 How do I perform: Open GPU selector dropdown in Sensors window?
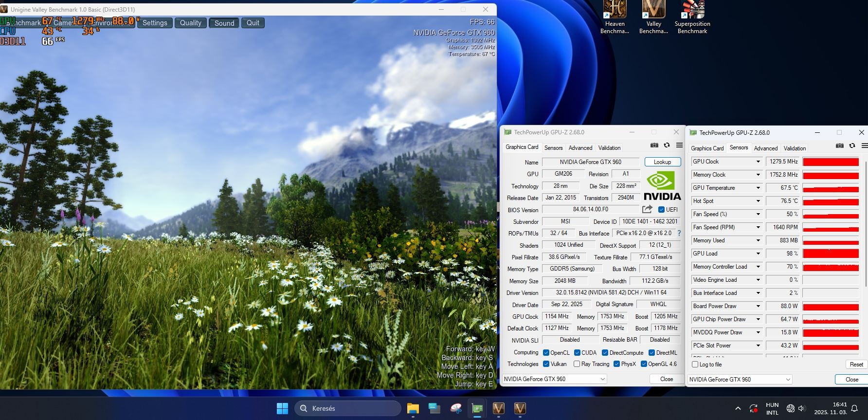click(740, 380)
